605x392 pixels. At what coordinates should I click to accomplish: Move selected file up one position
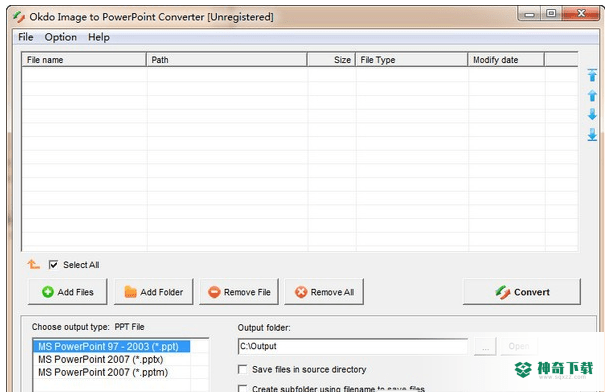click(592, 95)
